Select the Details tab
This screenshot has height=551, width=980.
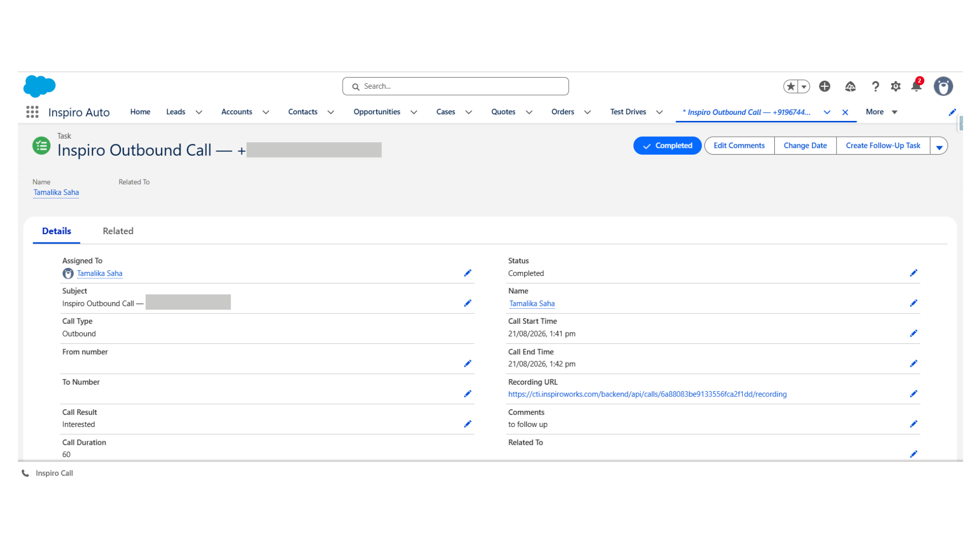coord(57,231)
